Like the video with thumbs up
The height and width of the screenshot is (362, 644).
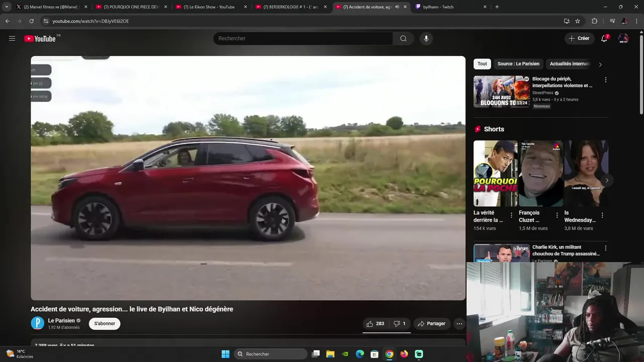[375, 324]
